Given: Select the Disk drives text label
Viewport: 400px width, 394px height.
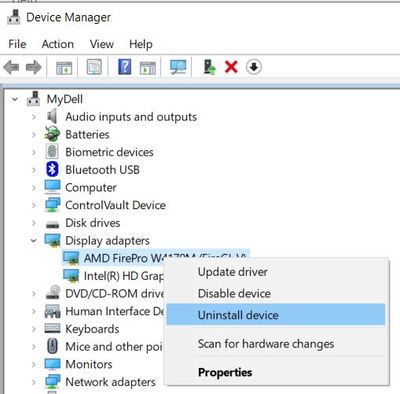Looking at the screenshot, I should 93,223.
